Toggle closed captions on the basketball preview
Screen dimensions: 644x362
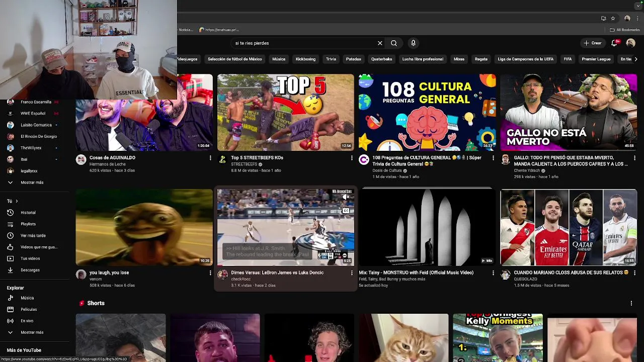pos(346,211)
